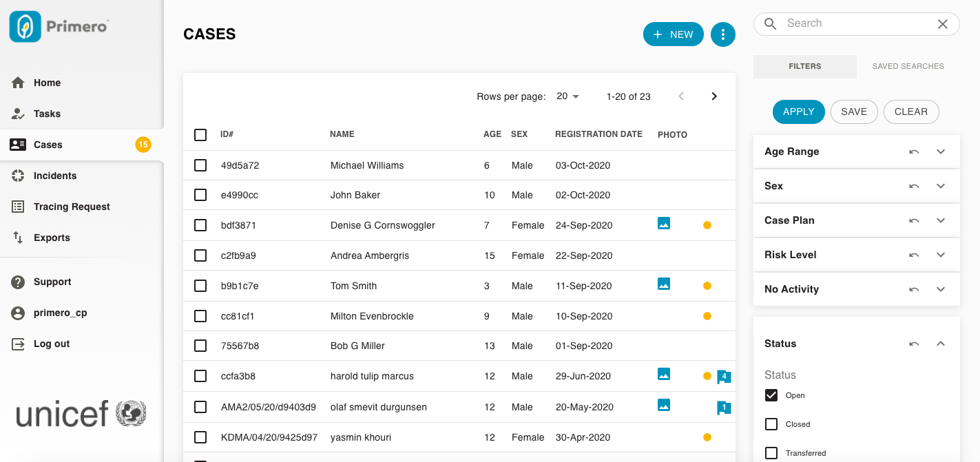
Task: Expand the Case Plan filter
Action: [941, 220]
